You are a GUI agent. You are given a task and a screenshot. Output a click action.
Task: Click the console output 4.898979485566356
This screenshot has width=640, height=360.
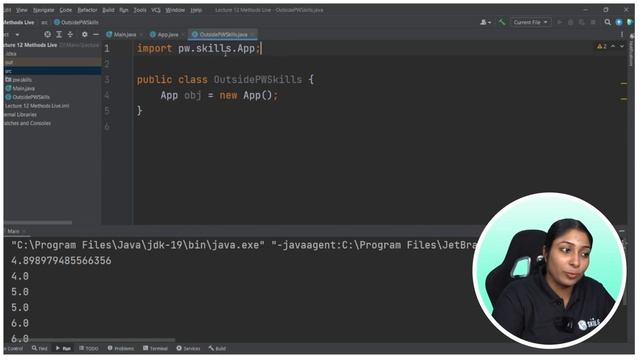[x=61, y=261]
